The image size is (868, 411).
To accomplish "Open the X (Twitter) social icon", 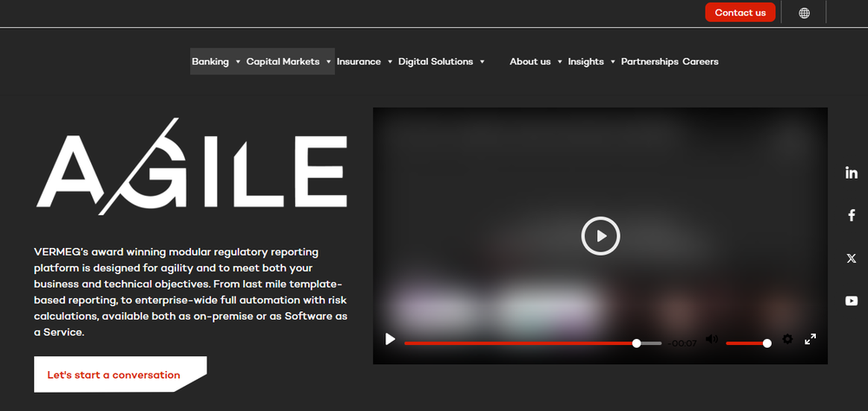I will point(852,258).
